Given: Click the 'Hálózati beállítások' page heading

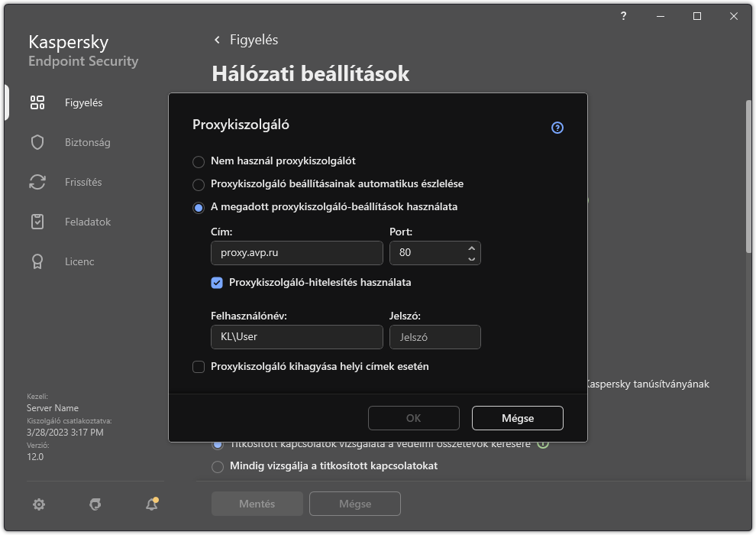Looking at the screenshot, I should 311,74.
